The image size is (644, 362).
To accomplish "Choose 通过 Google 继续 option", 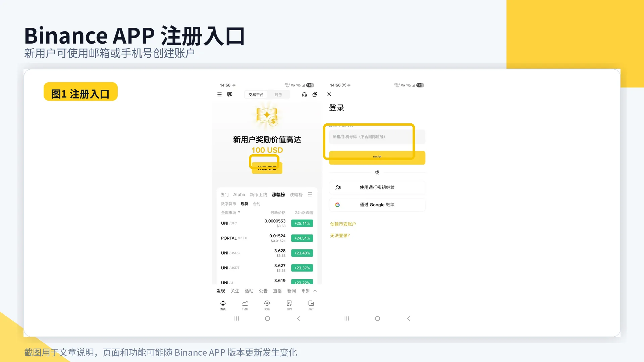I will (377, 205).
